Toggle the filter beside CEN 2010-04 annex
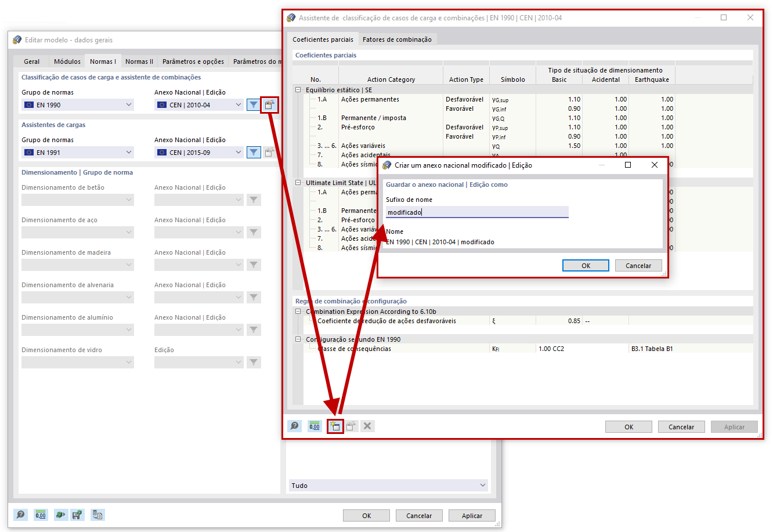Screen dimensions: 773x532 point(254,104)
